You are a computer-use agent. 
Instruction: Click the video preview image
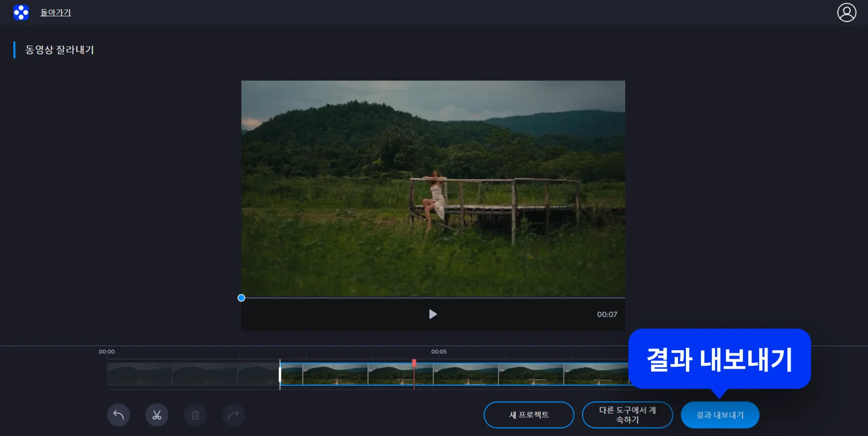pyautogui.click(x=433, y=188)
